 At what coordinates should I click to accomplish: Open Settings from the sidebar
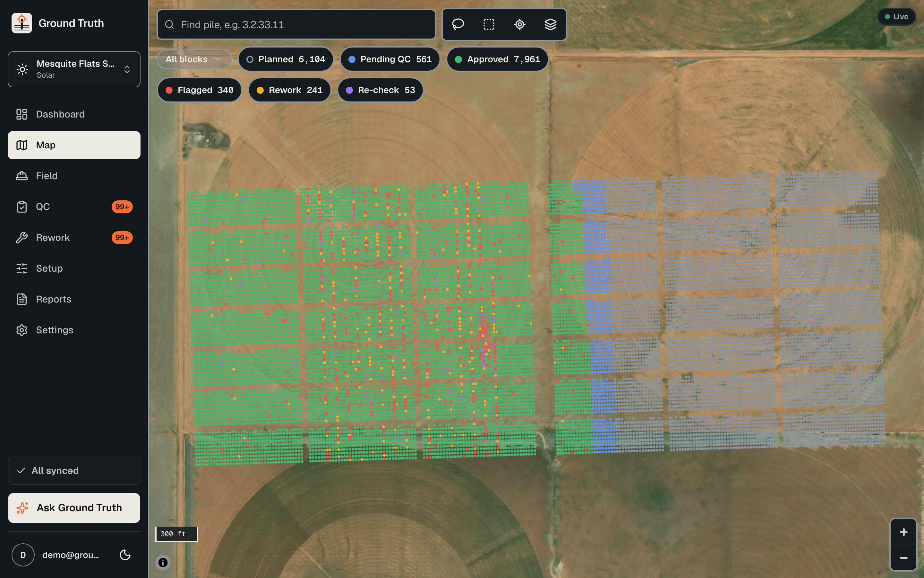click(74, 330)
